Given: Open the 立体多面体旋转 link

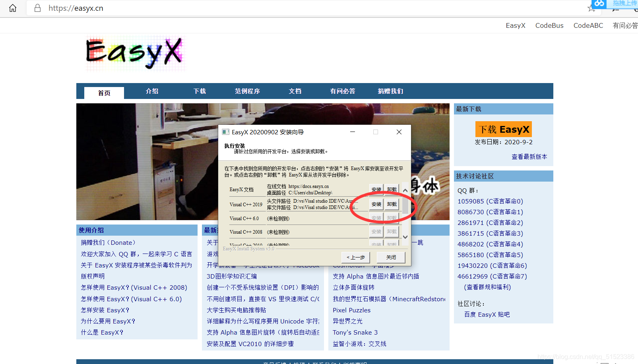Looking at the screenshot, I should click(353, 287).
